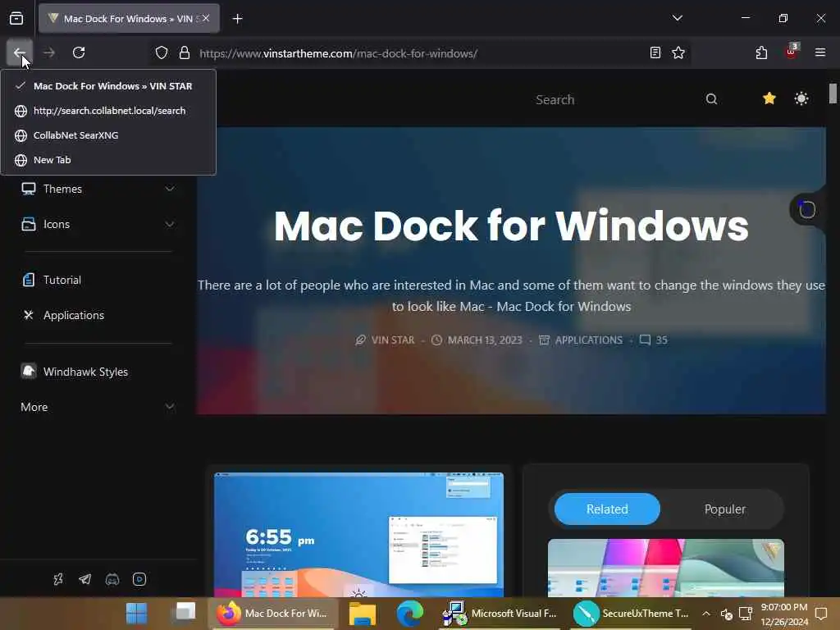
Task: Select http://search.collabnet.local/search history entry
Action: pos(108,111)
